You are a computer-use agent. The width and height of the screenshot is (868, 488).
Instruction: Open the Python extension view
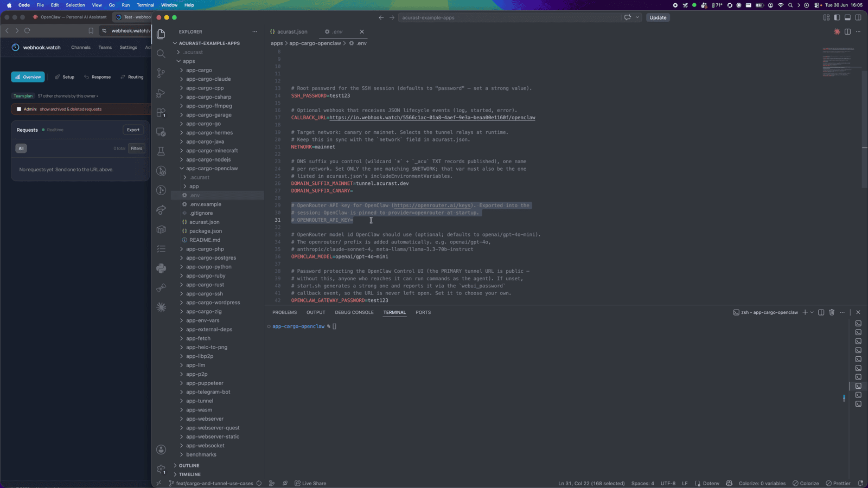click(x=161, y=268)
